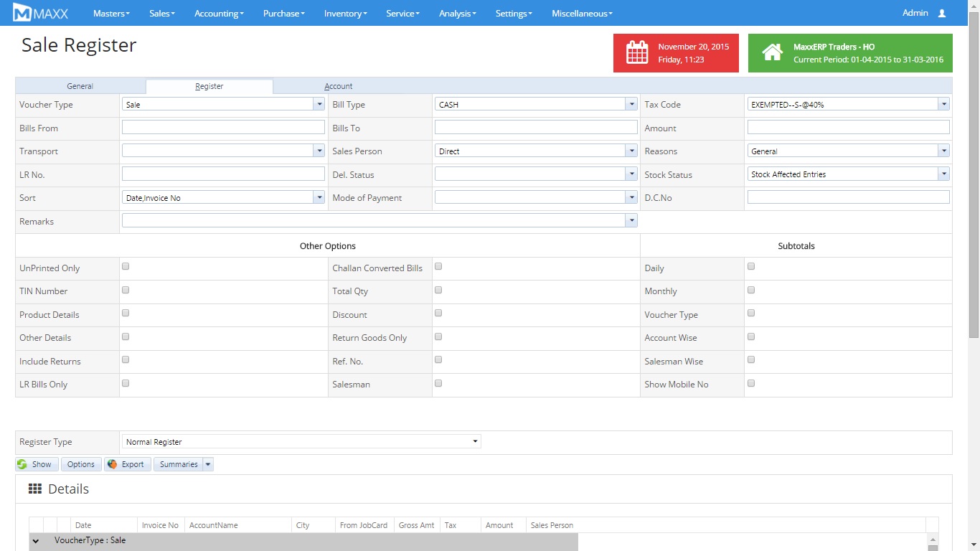Tick the Return Goods Only checkbox
980x551 pixels.
pos(438,336)
